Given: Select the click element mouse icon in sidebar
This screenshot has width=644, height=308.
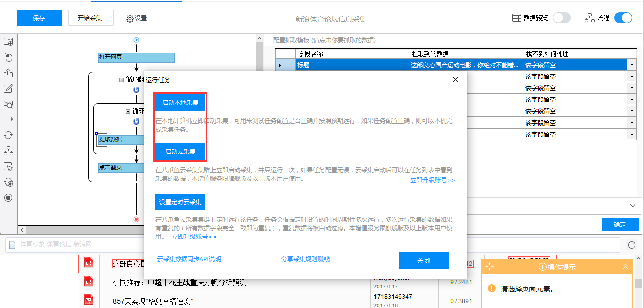Looking at the screenshot, I should point(8,57).
